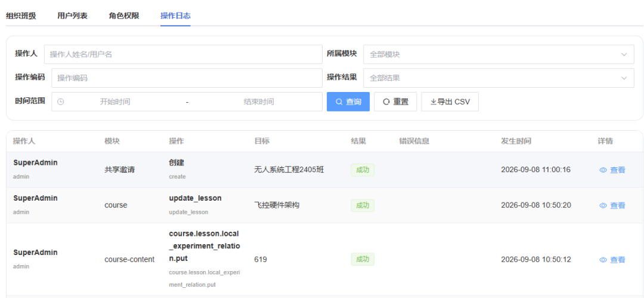Click the refresh icon on the 重置 button
The height and width of the screenshot is (298, 644).
pos(386,102)
